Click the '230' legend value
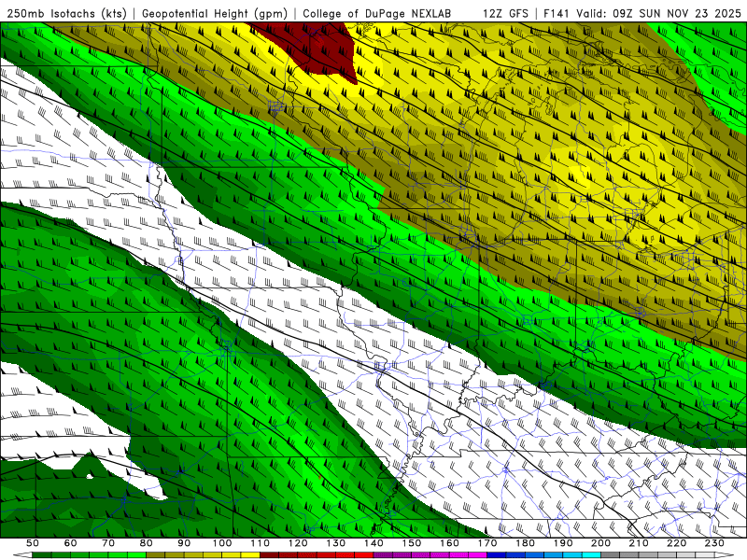The width and height of the screenshot is (747, 560). point(714,543)
